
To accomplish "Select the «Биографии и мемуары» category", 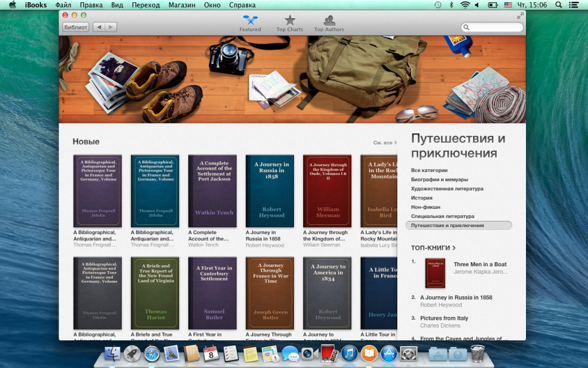I will (x=439, y=179).
